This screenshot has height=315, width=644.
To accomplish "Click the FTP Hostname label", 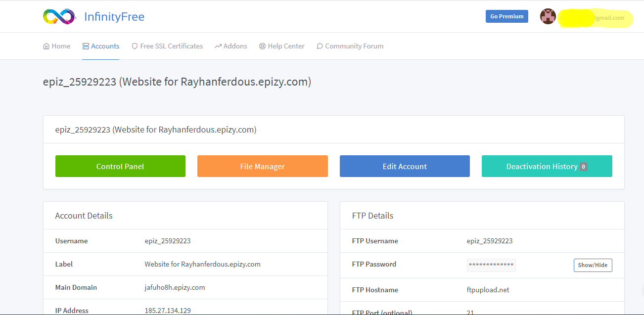I will [x=375, y=290].
